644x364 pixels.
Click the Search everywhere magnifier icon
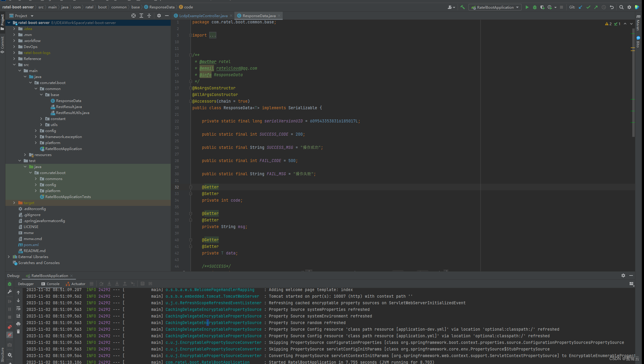point(621,7)
